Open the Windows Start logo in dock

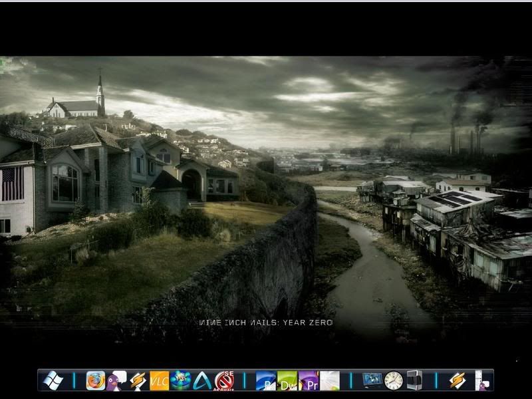point(53,380)
